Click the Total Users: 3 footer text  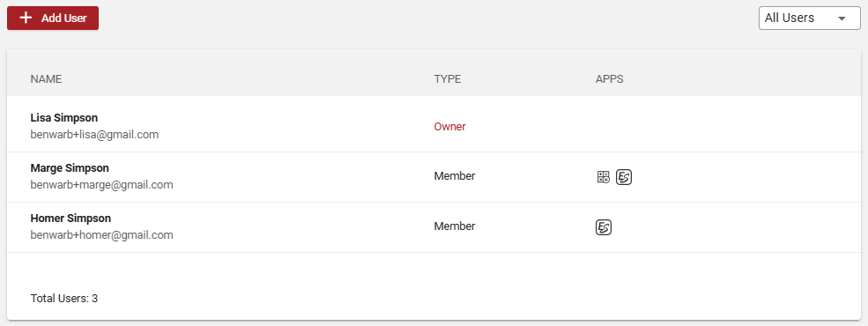64,299
